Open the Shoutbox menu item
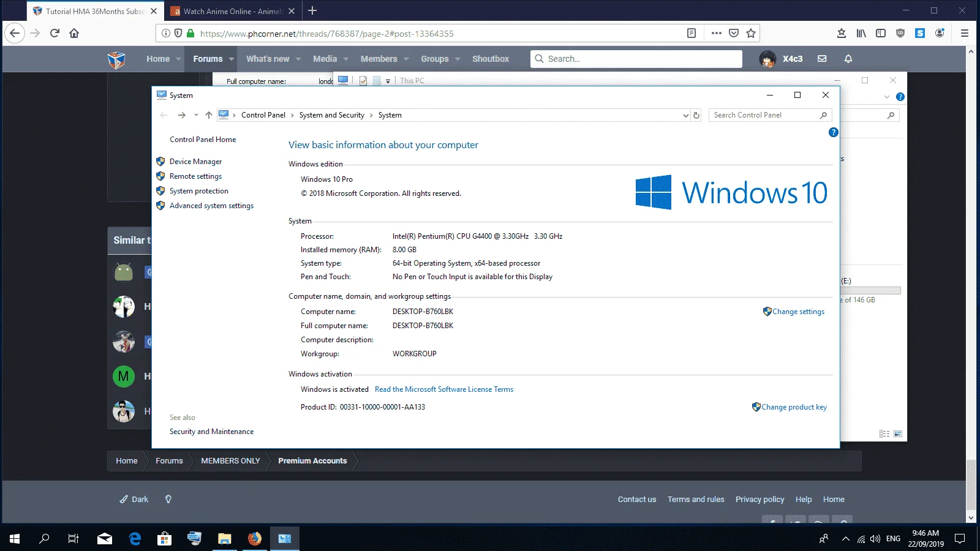Screen dimensions: 980x551 (x=491, y=59)
